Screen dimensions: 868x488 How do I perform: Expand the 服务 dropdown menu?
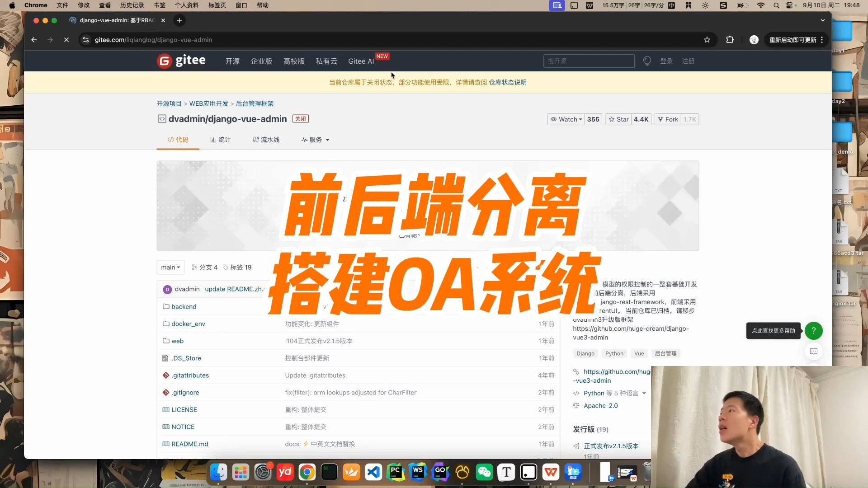315,140
